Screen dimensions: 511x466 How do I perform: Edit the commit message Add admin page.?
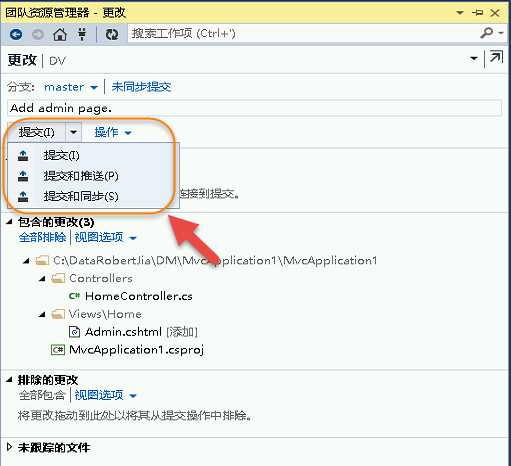255,108
